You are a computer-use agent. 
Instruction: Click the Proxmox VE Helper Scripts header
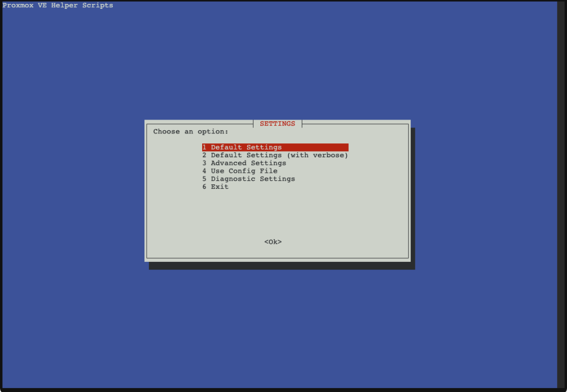tap(58, 6)
